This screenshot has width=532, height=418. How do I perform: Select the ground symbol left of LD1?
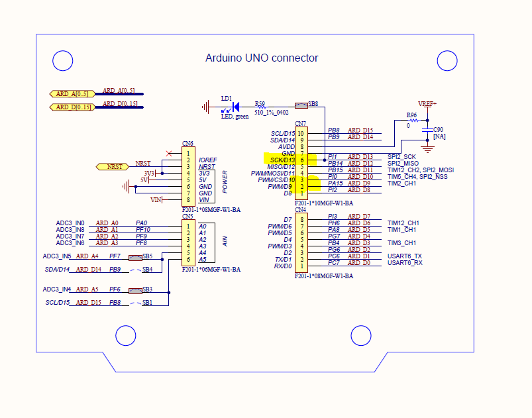205,107
